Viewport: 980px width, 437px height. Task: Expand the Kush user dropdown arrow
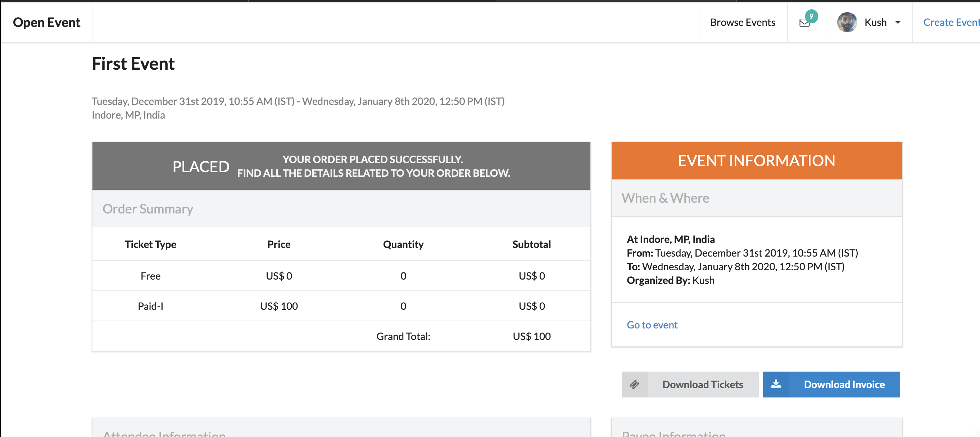898,22
